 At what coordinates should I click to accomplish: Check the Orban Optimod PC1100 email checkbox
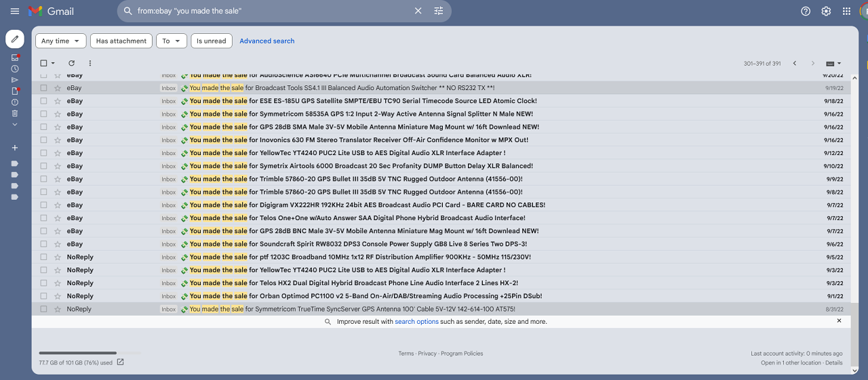[x=44, y=296]
